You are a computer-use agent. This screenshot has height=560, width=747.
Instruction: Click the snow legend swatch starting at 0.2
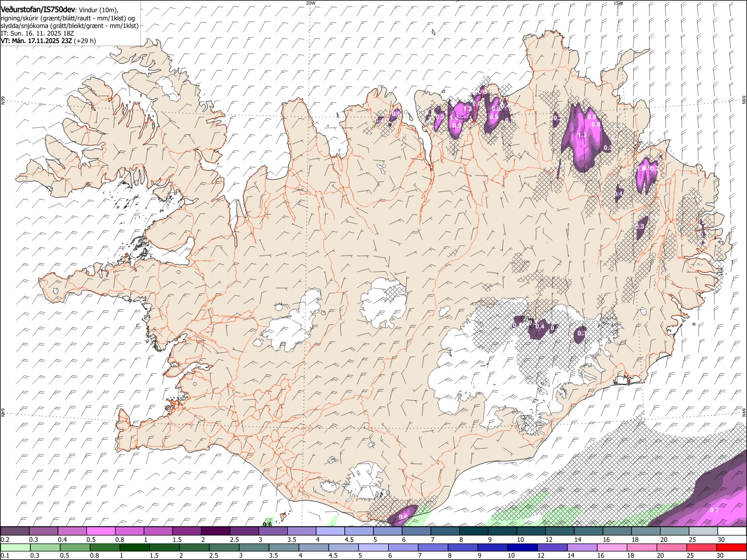15,531
